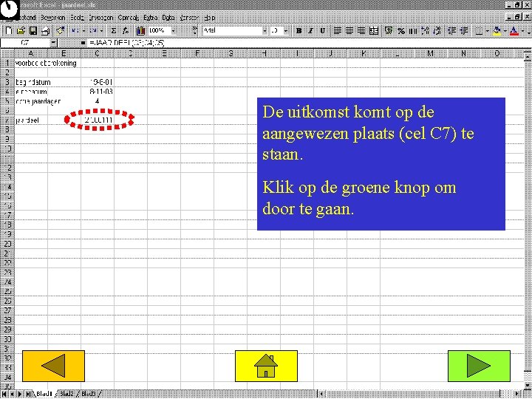
Task: Click Increase Decimal icon
Action: [x=425, y=31]
